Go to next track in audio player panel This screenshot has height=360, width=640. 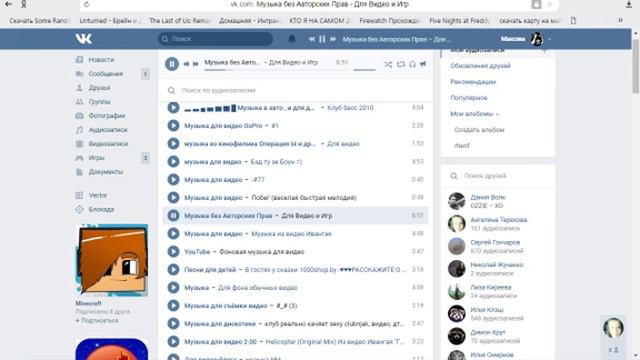(196, 64)
